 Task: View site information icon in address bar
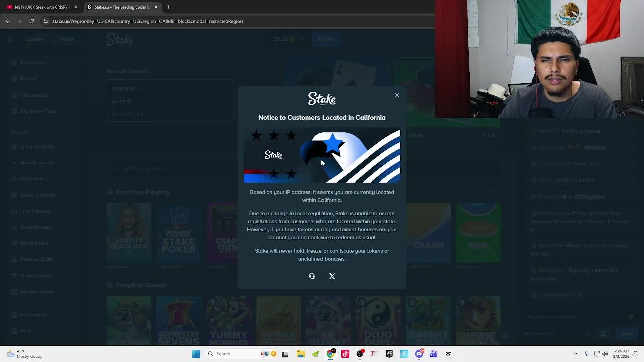46,21
